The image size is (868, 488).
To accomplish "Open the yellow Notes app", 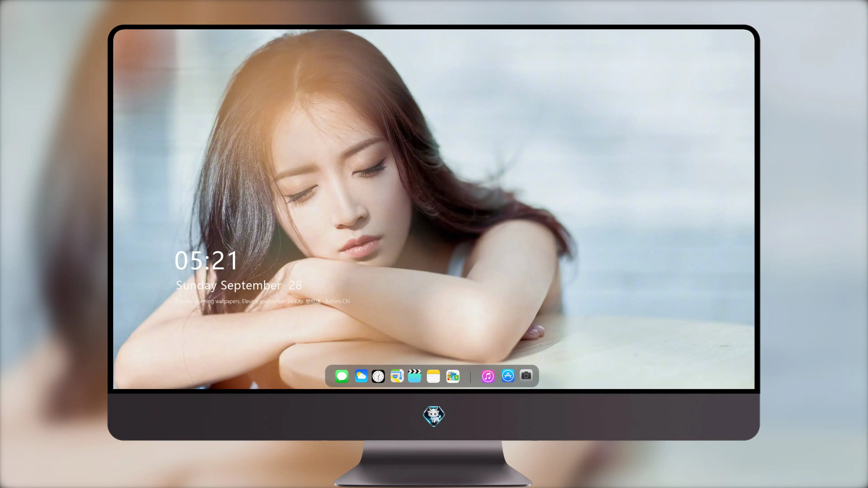I will coord(433,376).
